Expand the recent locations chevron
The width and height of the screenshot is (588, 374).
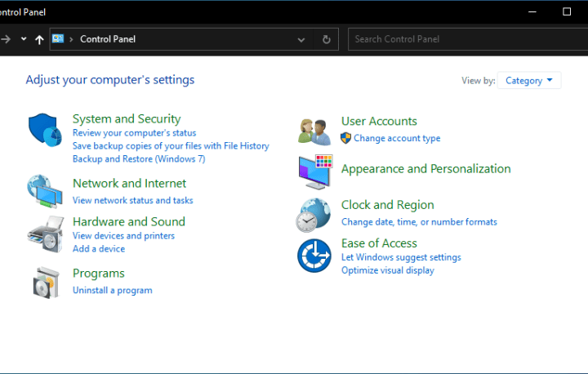tap(24, 39)
